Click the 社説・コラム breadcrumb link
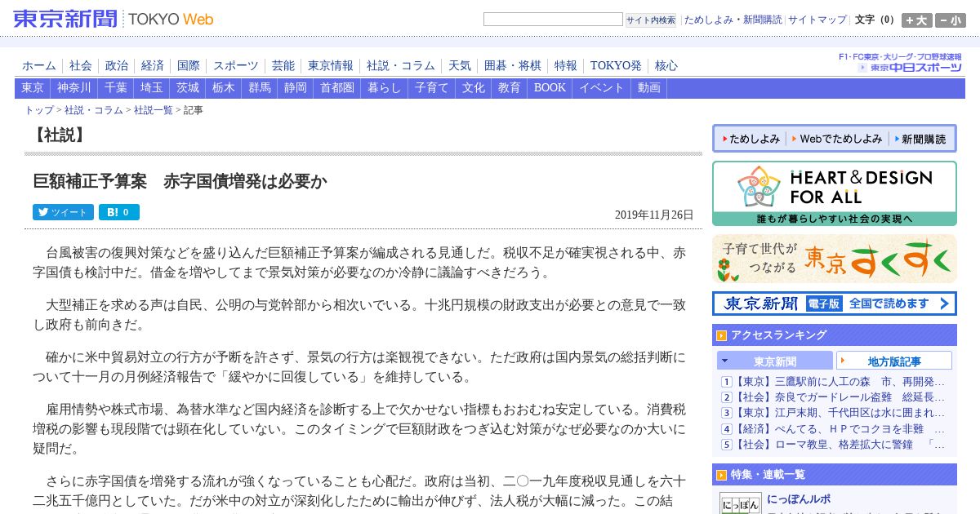The width and height of the screenshot is (980, 514). click(x=94, y=110)
